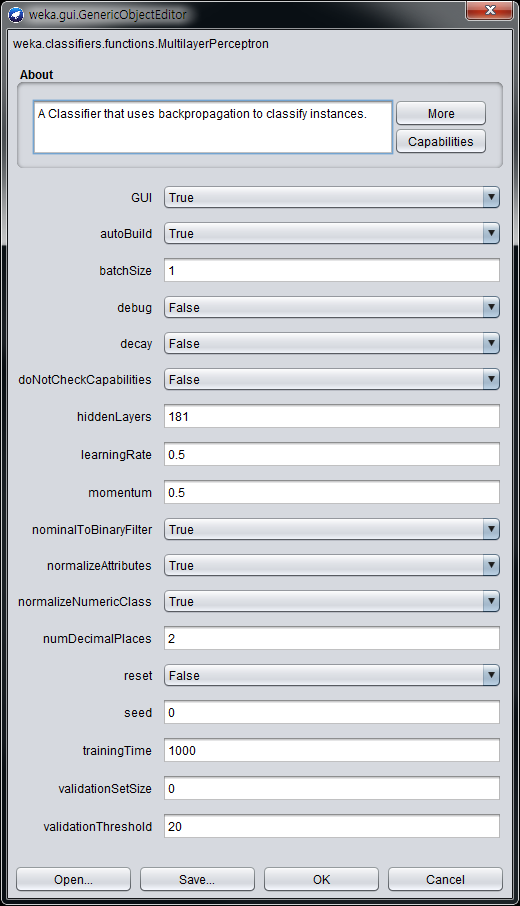Click the More button
This screenshot has width=520, height=906.
[x=441, y=113]
